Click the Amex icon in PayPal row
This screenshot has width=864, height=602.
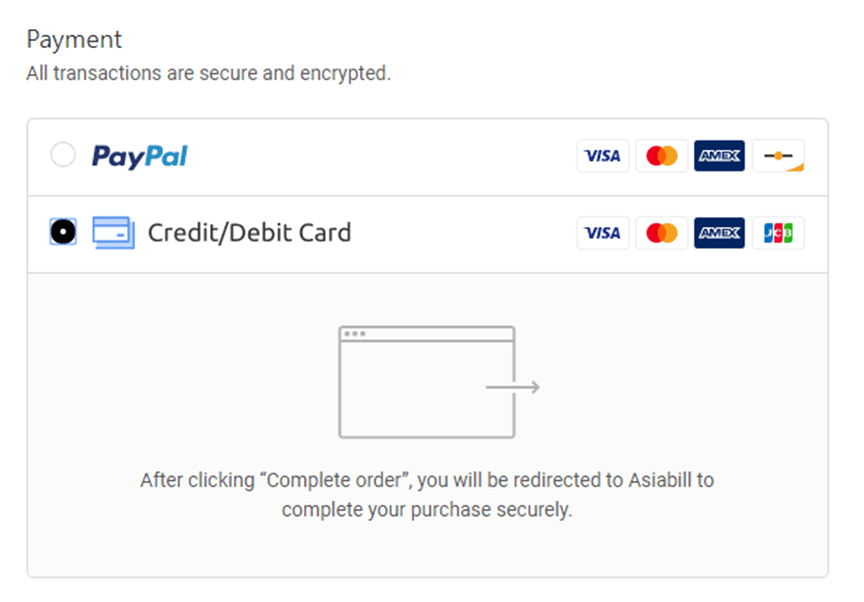pos(719,156)
